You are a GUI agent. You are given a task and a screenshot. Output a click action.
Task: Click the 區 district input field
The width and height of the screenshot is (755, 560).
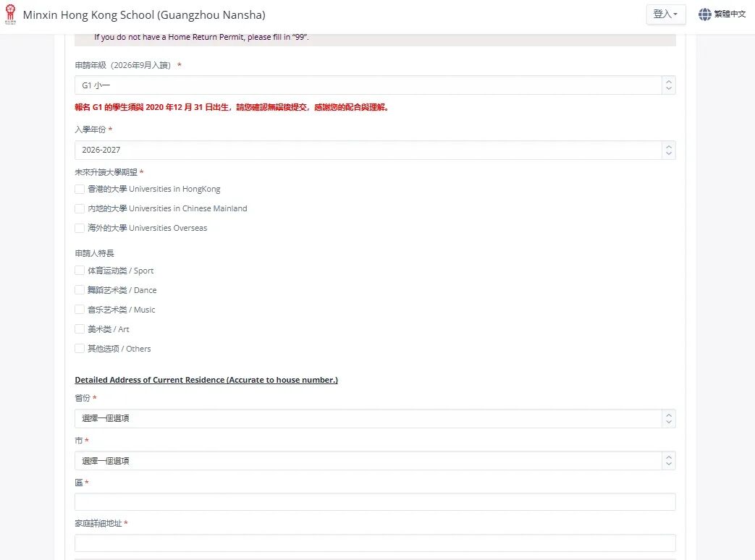point(374,502)
